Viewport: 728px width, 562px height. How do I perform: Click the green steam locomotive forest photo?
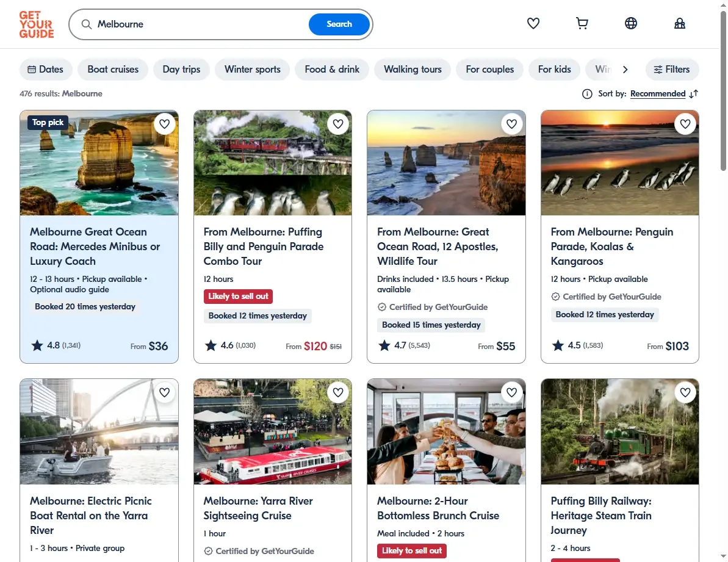coord(620,431)
